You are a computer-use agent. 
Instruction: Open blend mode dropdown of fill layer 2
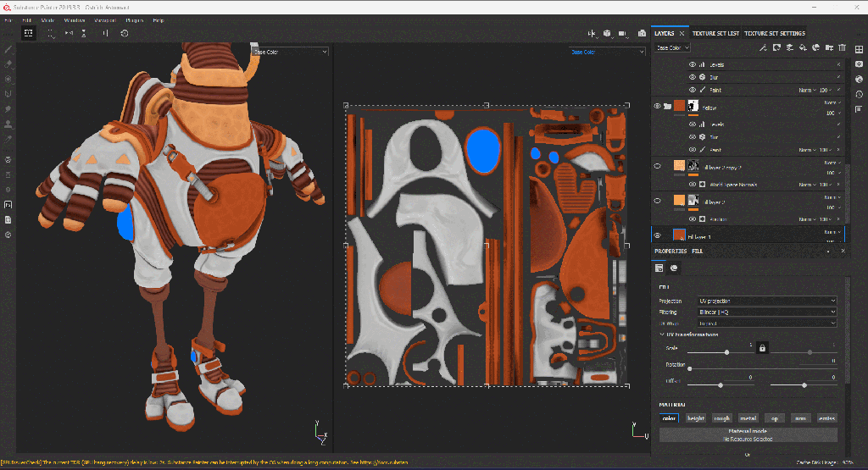pos(832,197)
